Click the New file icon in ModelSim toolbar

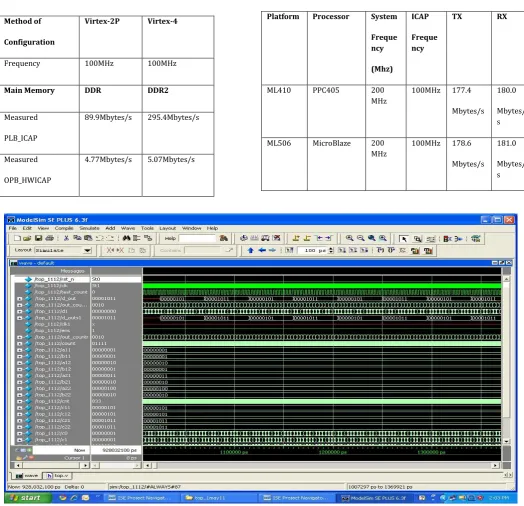coord(17,238)
